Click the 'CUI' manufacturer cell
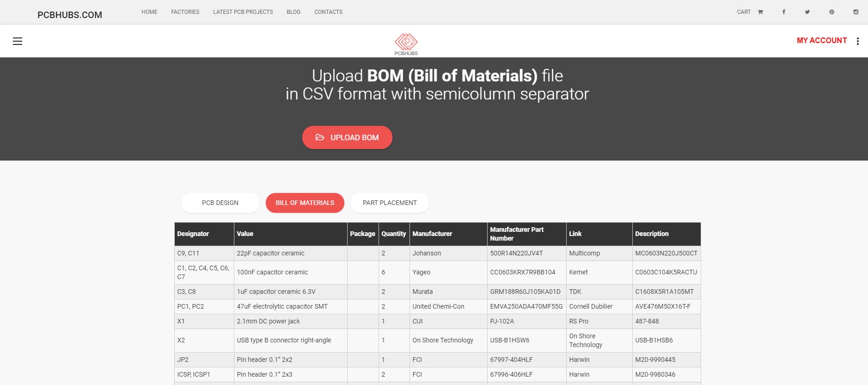Screen dimensions: 868x385 click(448, 321)
